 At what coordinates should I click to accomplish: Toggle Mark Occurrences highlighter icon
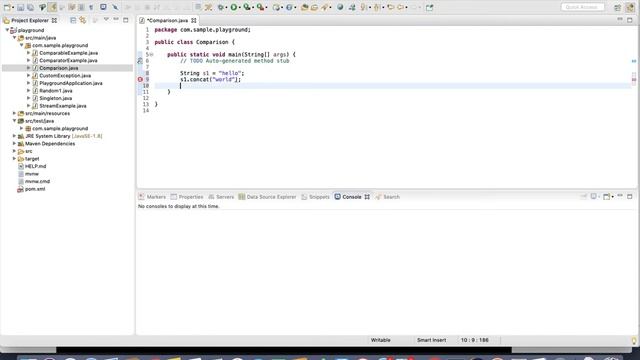point(52,7)
